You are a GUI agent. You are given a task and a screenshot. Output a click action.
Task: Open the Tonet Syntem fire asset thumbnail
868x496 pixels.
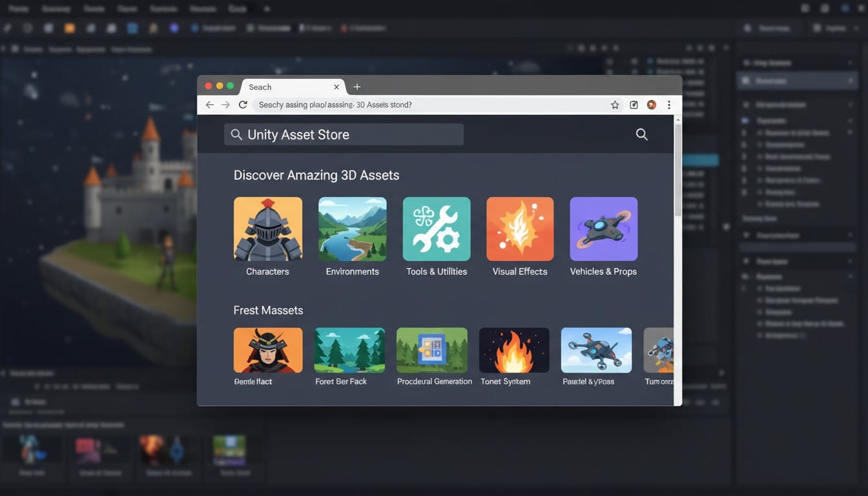pyautogui.click(x=514, y=350)
